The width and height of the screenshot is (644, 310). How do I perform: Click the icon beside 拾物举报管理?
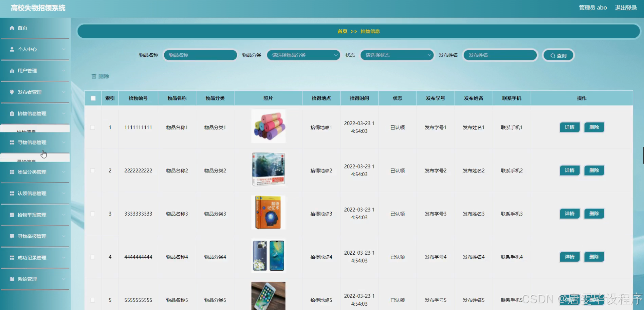(x=12, y=215)
